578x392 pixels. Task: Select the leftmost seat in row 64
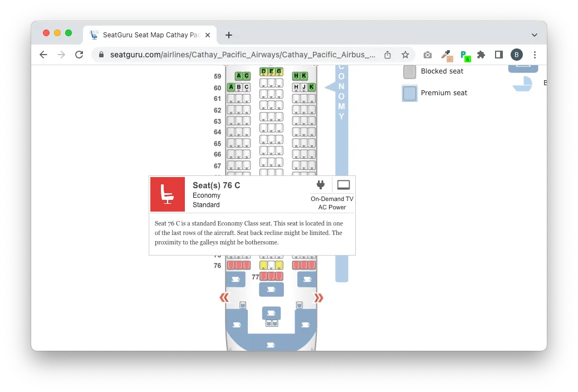point(231,131)
